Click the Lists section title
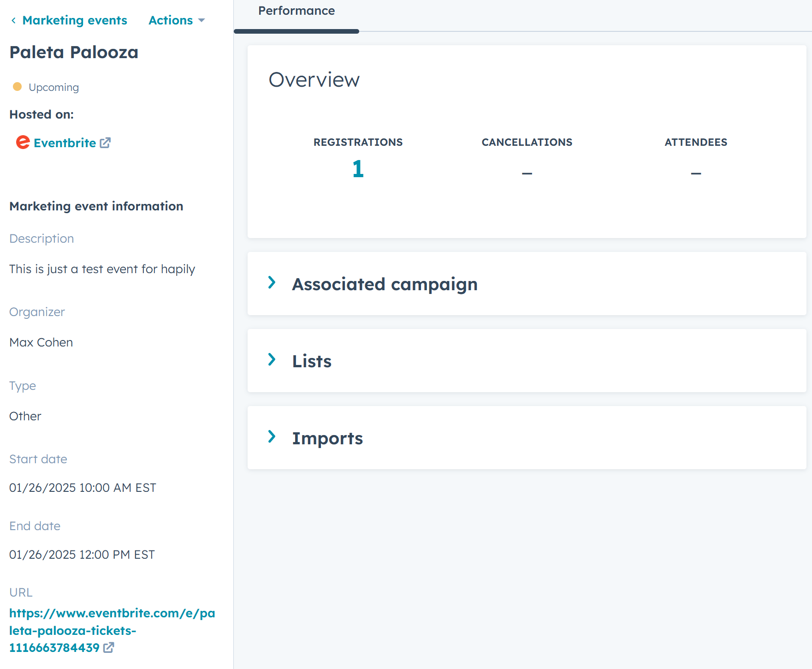The image size is (812, 669). coord(312,361)
